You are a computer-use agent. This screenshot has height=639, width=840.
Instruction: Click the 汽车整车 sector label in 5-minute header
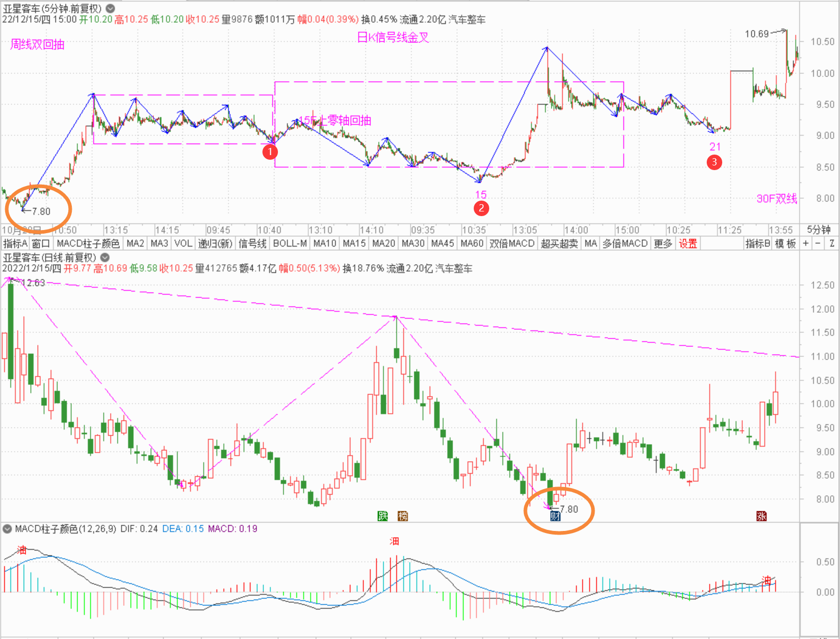(467, 19)
